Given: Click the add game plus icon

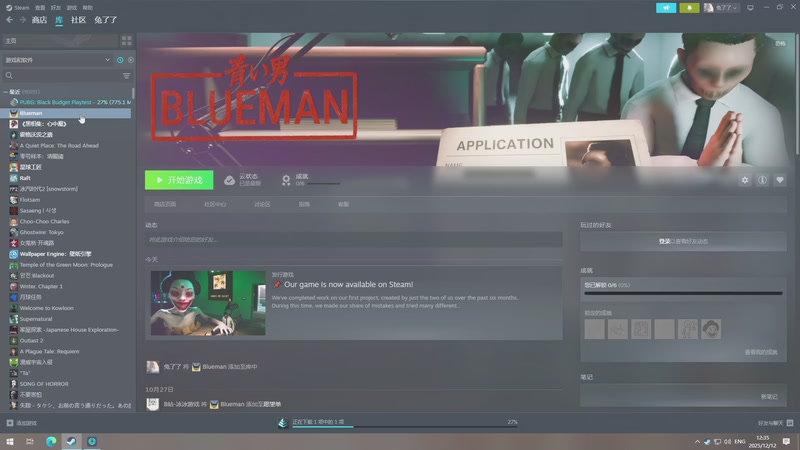Looking at the screenshot, I should tap(10, 423).
